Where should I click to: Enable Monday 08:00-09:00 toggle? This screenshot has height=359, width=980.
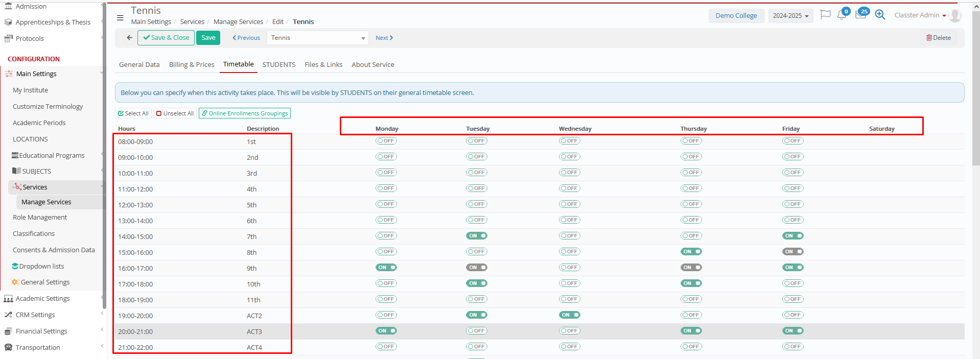(386, 141)
